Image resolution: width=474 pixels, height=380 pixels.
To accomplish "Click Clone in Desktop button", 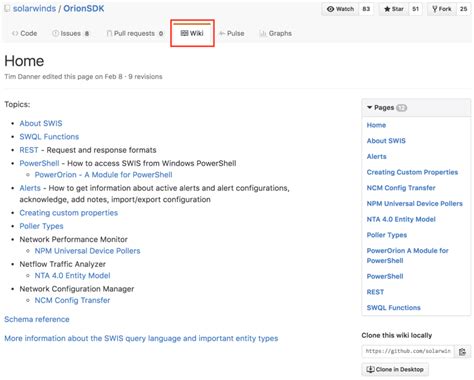I will [395, 369].
